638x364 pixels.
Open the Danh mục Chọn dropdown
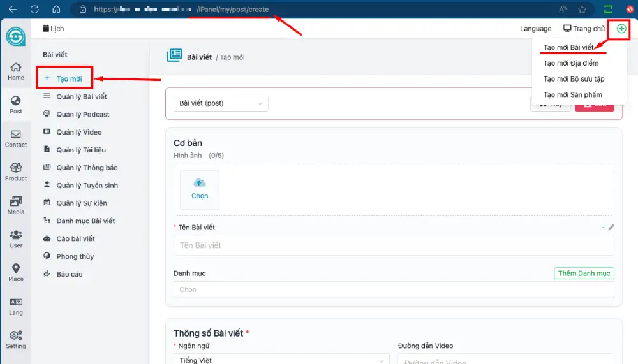(393, 289)
